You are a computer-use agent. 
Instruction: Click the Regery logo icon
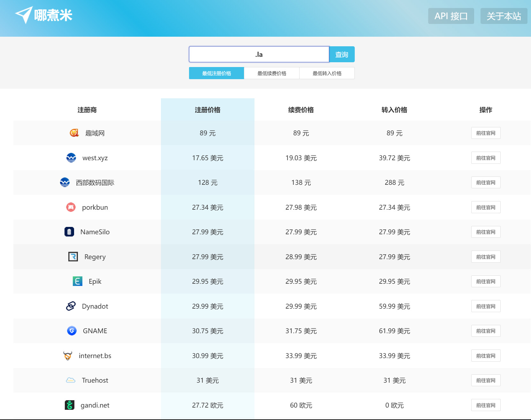click(73, 257)
